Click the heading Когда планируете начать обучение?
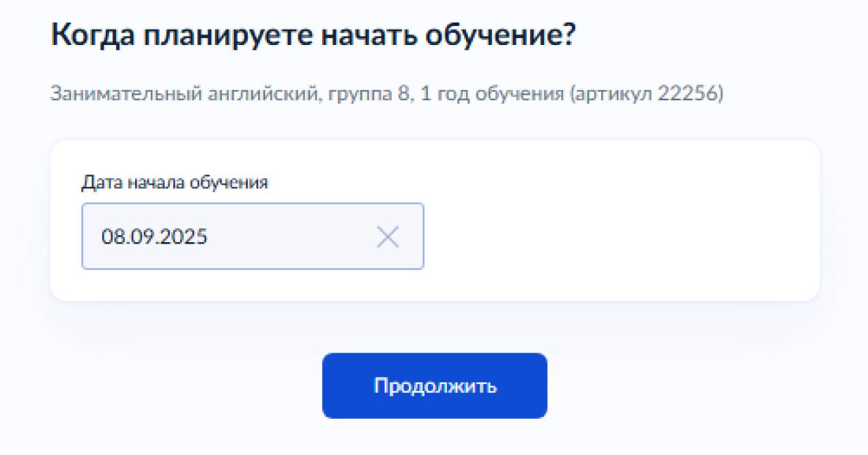The width and height of the screenshot is (868, 455). (314, 35)
